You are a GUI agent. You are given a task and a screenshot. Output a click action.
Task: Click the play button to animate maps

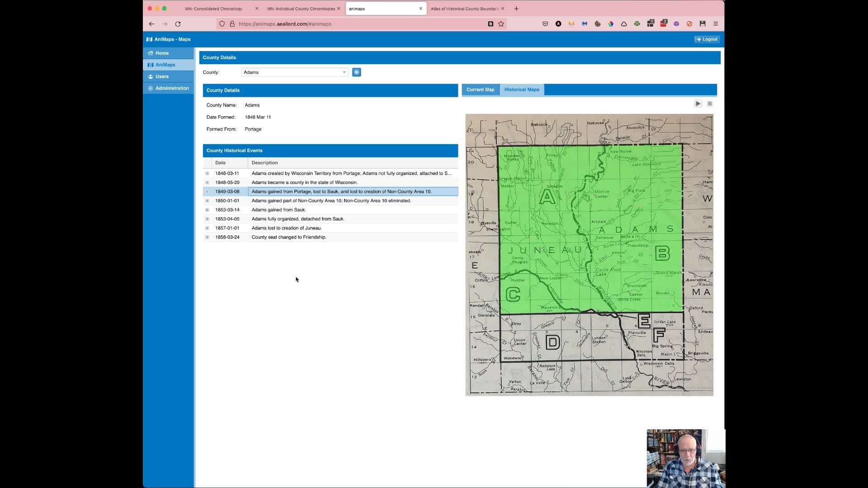tap(698, 103)
